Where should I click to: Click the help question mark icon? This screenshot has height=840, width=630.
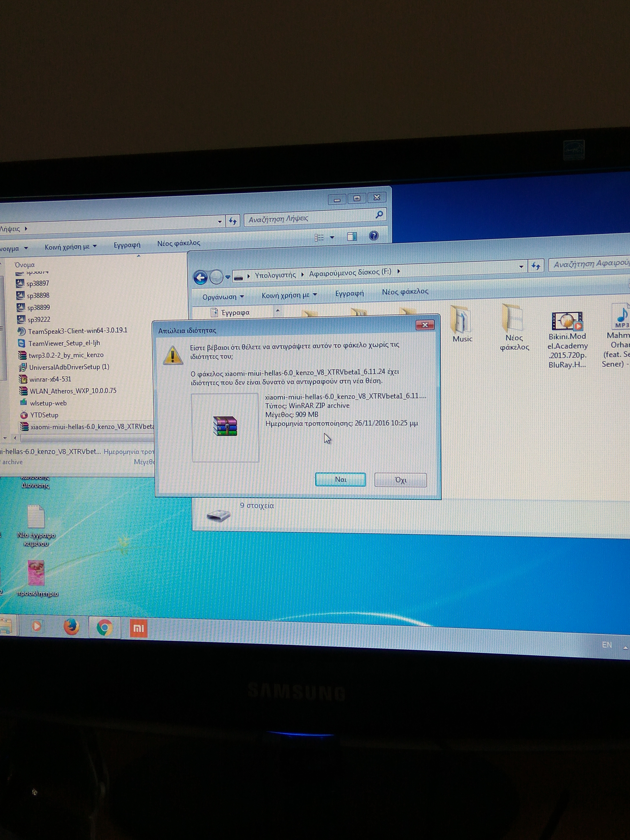pyautogui.click(x=374, y=236)
